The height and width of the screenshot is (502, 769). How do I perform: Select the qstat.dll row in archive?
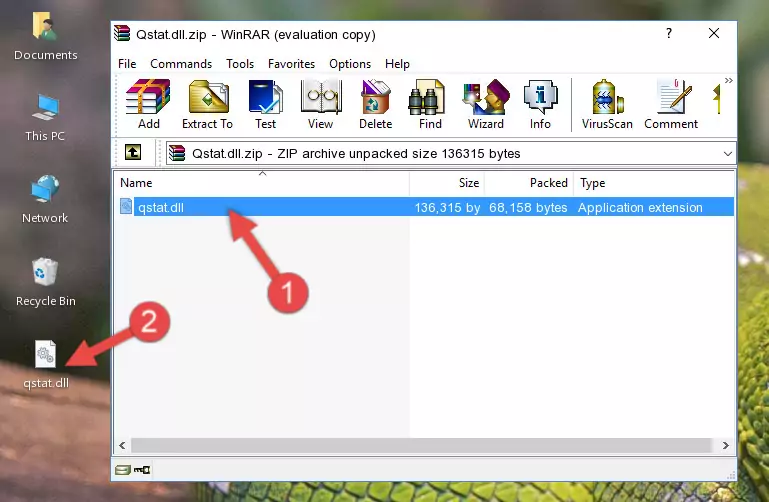[425, 207]
